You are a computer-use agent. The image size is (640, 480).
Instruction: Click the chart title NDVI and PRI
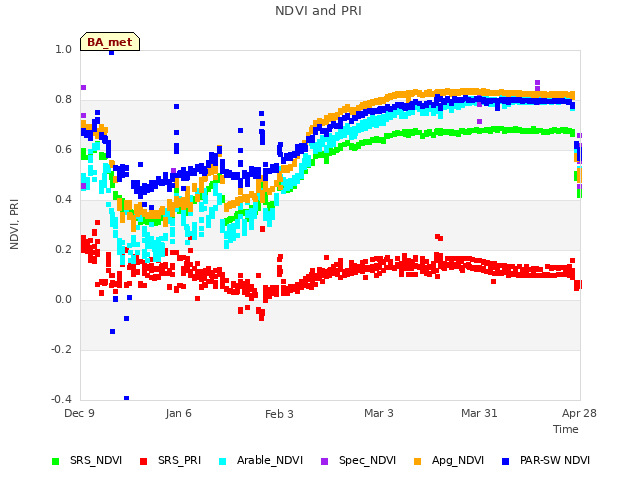coord(318,11)
